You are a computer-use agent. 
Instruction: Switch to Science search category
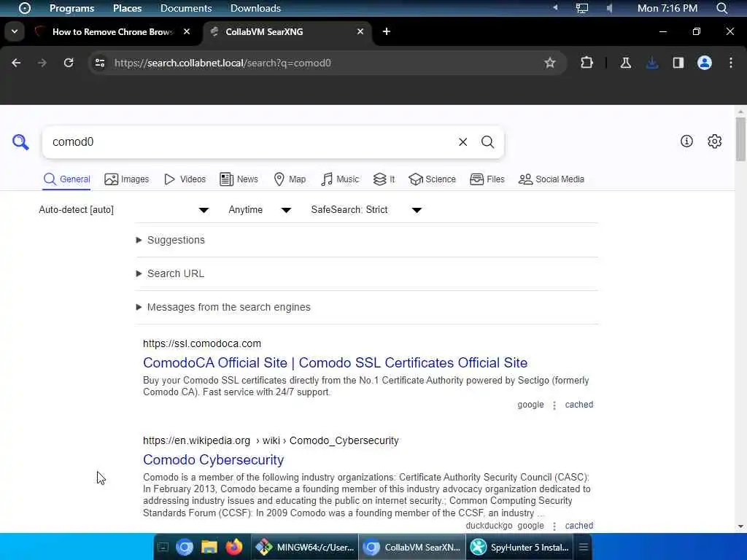click(432, 179)
